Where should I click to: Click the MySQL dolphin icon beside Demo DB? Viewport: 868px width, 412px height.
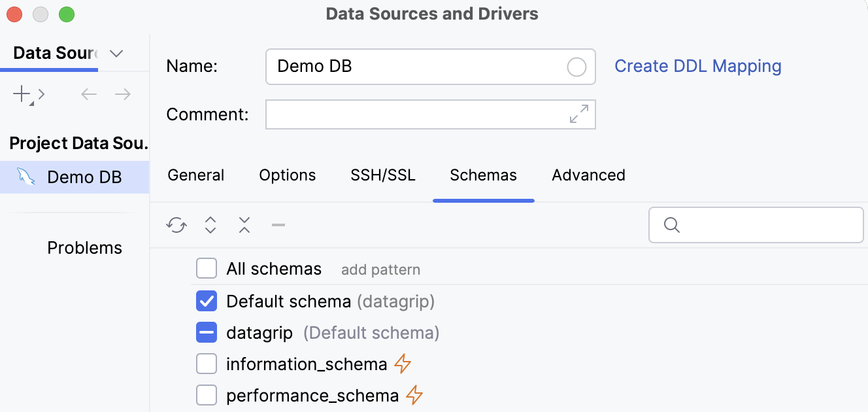(x=27, y=177)
